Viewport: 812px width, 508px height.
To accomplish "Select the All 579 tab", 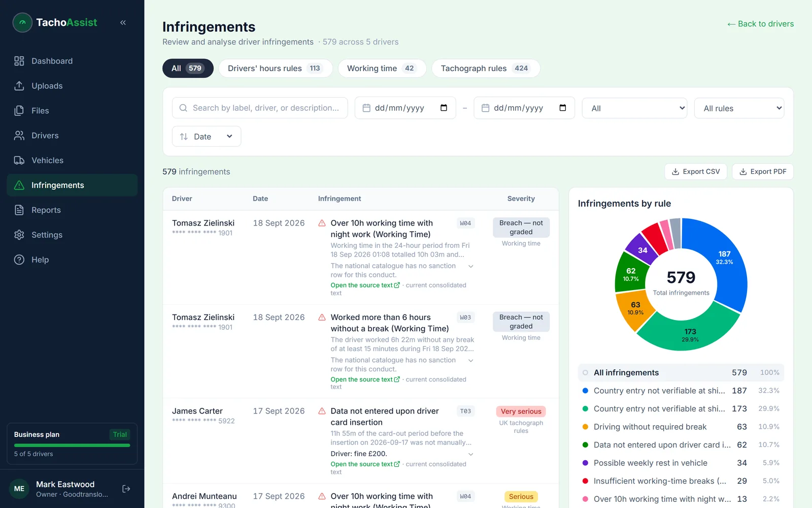I will (188, 68).
